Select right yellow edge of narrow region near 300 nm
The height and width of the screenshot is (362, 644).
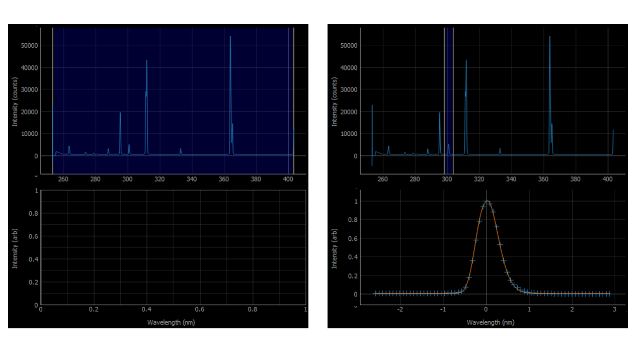click(x=453, y=101)
